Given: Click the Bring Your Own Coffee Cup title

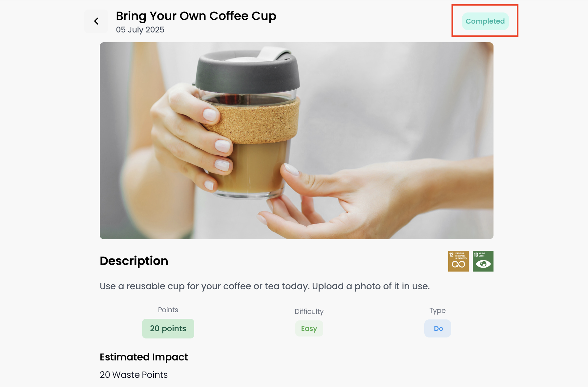Looking at the screenshot, I should click(x=196, y=16).
